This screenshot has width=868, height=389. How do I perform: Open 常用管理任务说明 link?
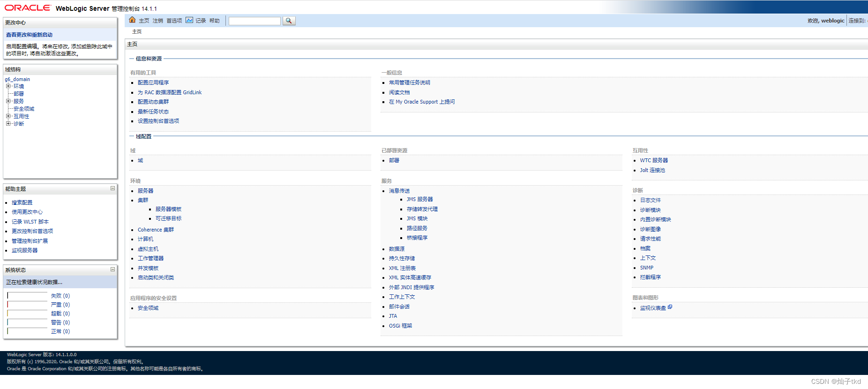[x=410, y=82]
